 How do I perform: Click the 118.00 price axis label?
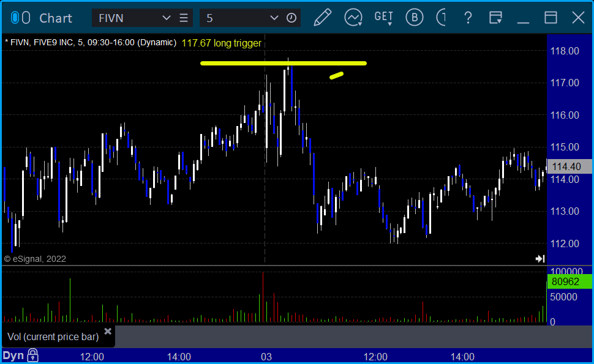[565, 51]
